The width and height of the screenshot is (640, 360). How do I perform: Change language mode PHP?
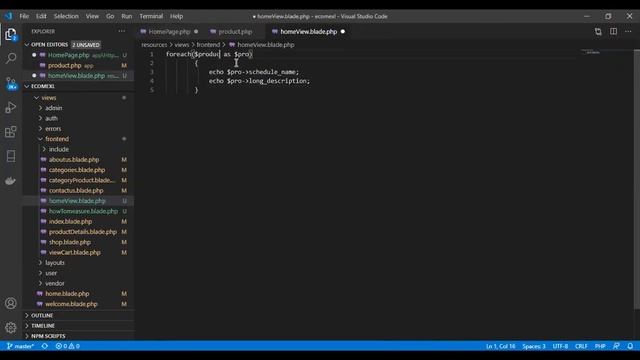pyautogui.click(x=600, y=346)
